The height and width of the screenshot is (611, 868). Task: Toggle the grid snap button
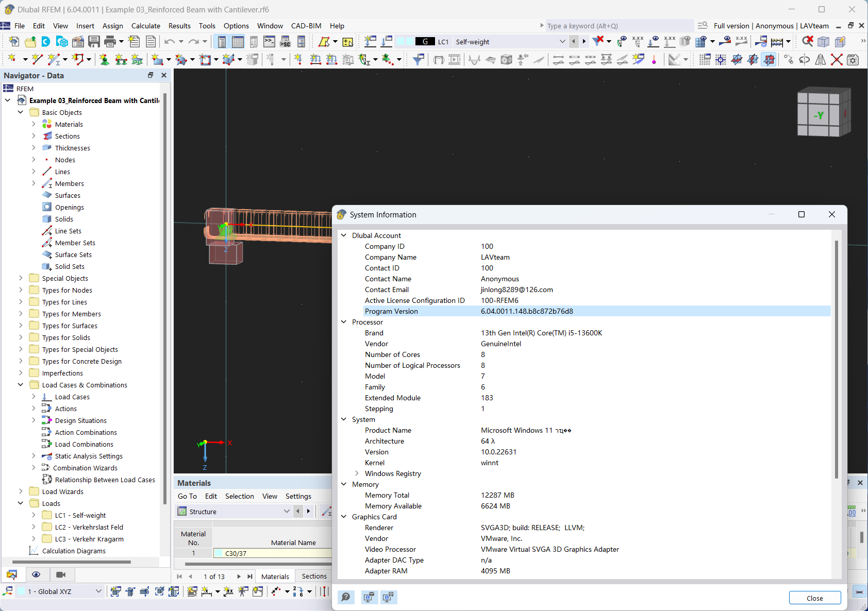(x=705, y=60)
